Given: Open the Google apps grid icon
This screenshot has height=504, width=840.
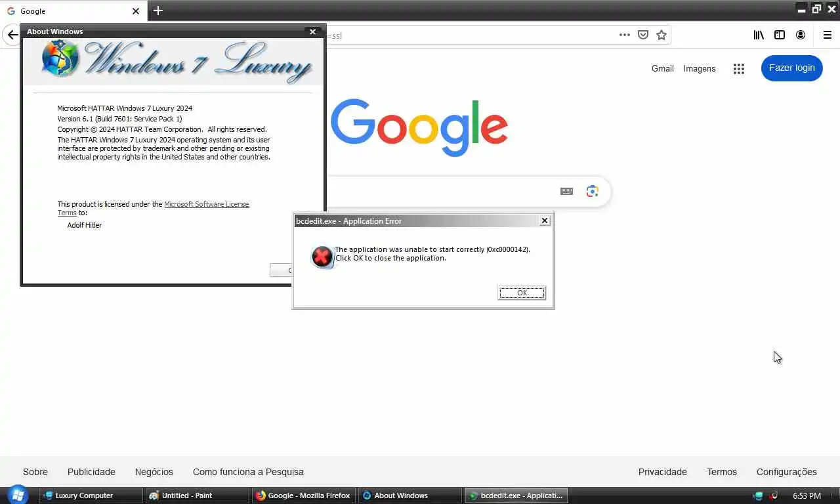Looking at the screenshot, I should coord(739,69).
